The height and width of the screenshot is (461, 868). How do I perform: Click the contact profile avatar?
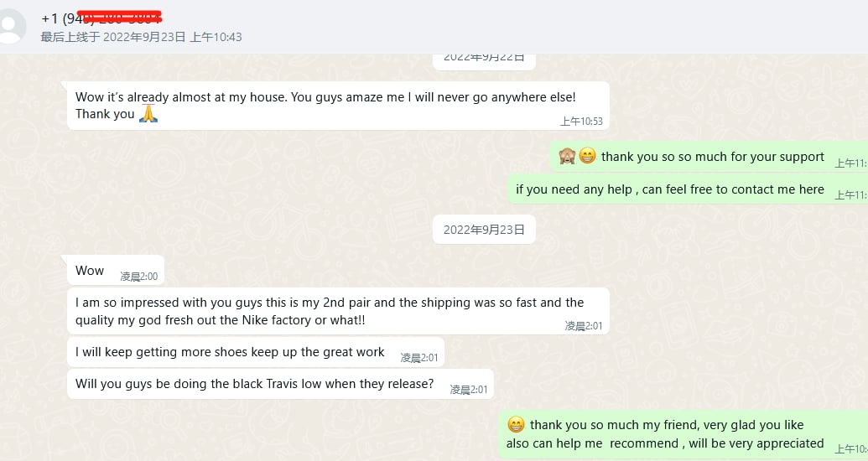pyautogui.click(x=10, y=26)
